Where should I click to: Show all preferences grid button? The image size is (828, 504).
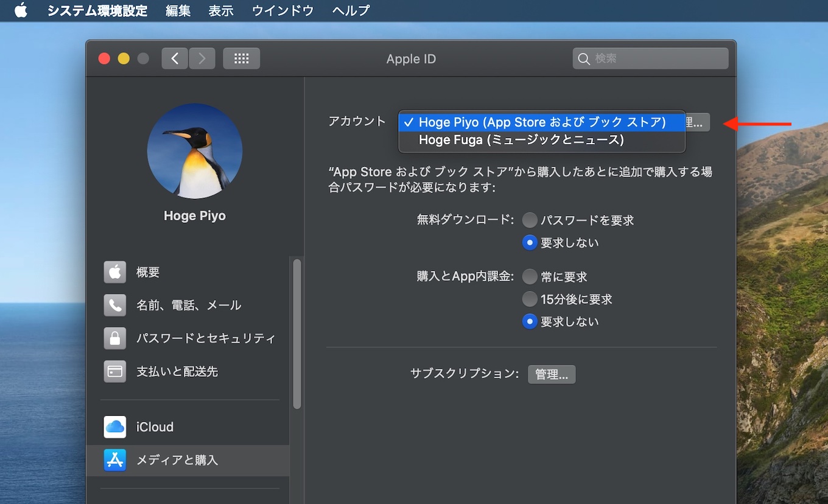(242, 58)
